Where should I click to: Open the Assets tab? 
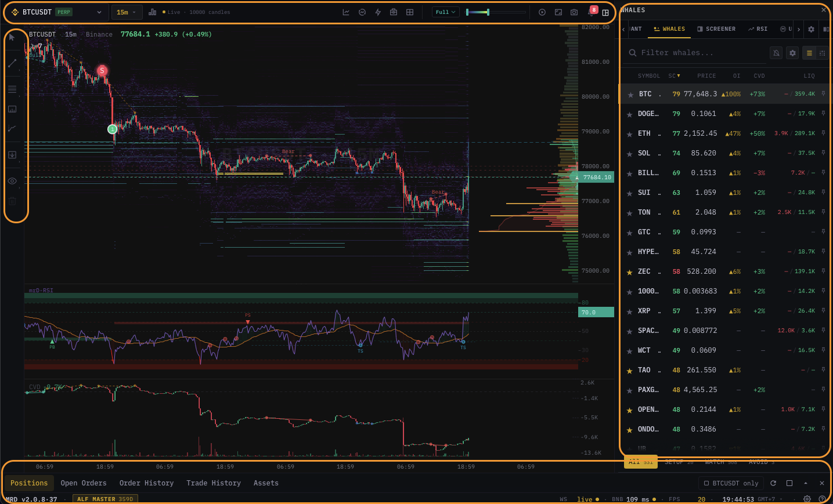pyautogui.click(x=266, y=483)
